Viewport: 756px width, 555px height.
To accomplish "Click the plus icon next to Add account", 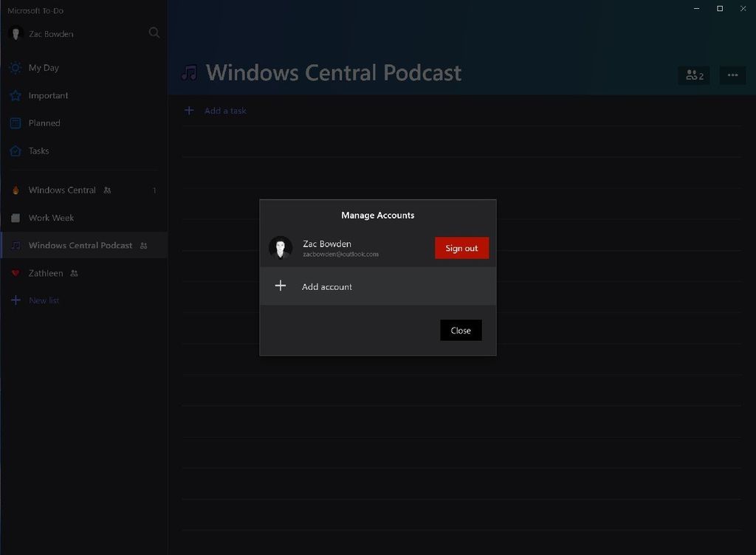I will click(281, 286).
